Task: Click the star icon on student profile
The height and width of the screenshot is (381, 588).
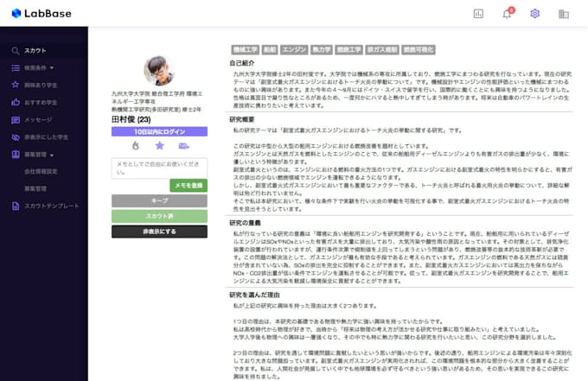Action: [x=159, y=146]
